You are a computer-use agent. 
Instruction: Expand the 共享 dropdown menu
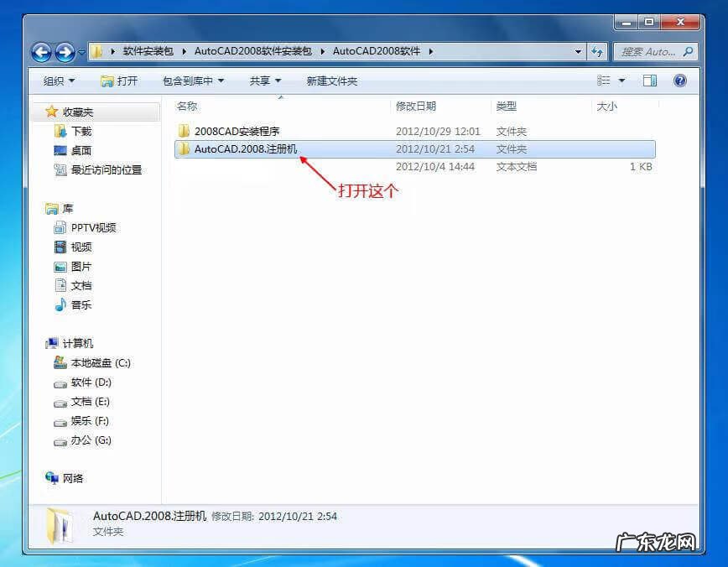point(265,81)
